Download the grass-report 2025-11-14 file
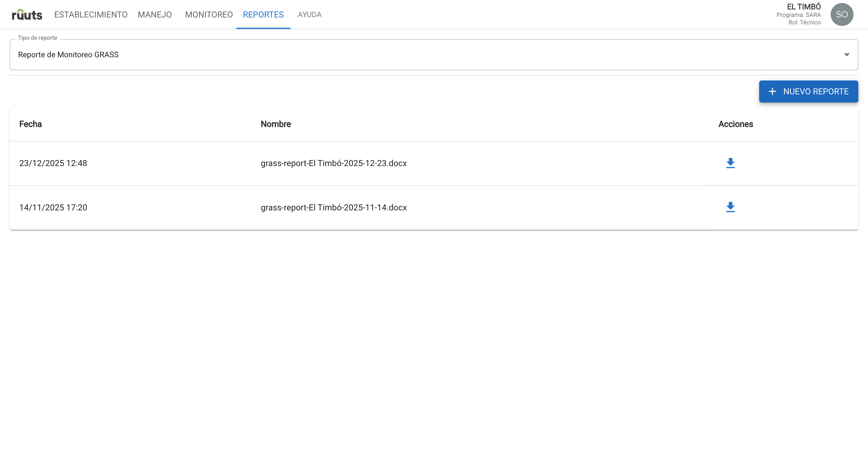This screenshot has width=868, height=475. pos(730,207)
